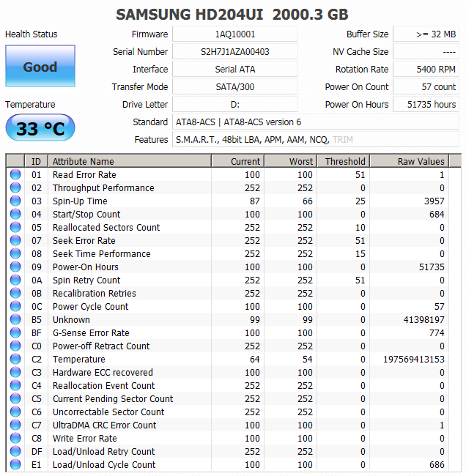466x476 pixels.
Task: Select raw value 774 of G-Sense Error Rate
Action: (437, 332)
